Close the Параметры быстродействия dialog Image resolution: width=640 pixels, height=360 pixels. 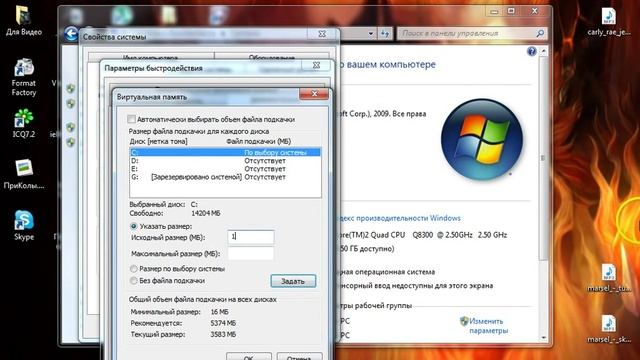[x=316, y=65]
